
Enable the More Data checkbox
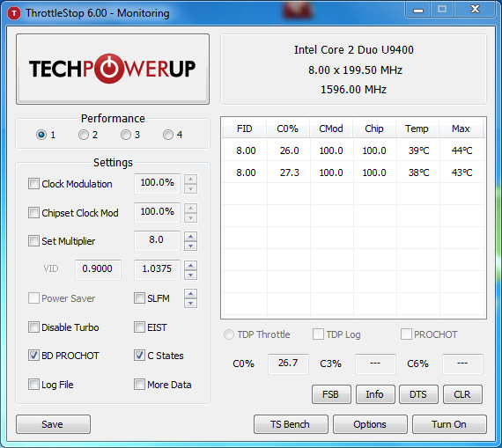(139, 384)
